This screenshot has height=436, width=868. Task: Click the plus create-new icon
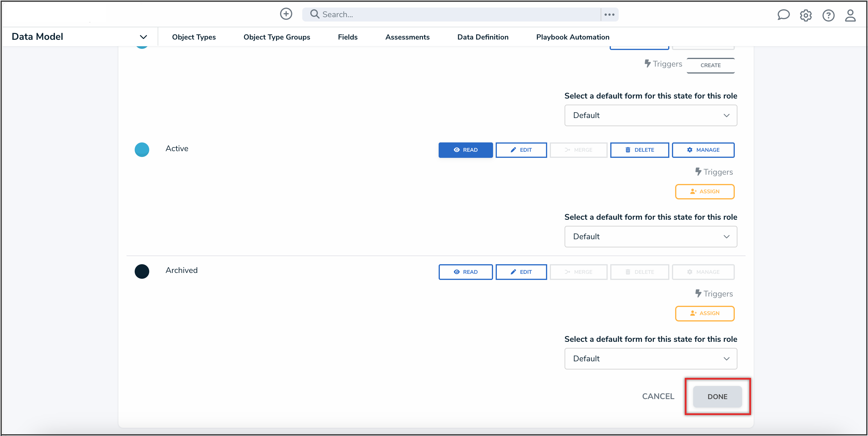click(286, 14)
